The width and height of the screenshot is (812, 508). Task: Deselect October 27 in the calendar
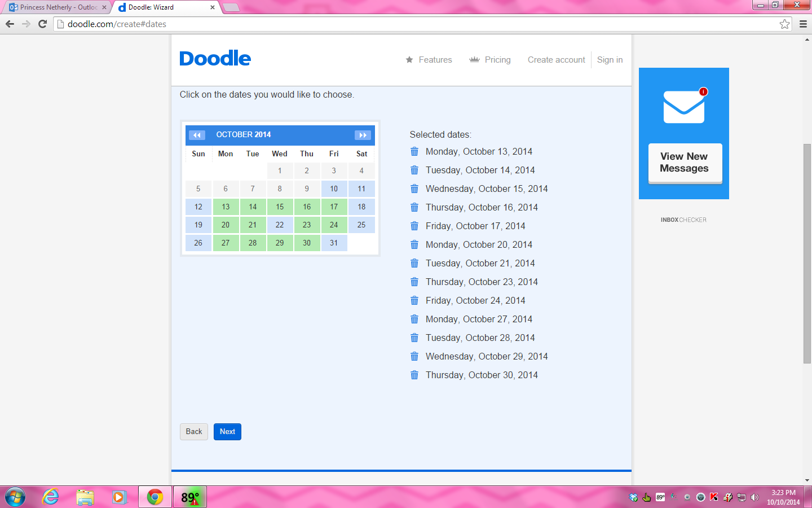coord(226,243)
